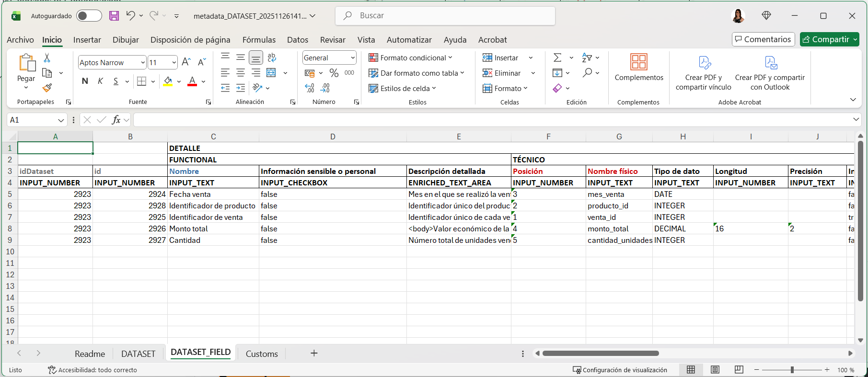Open the Fórmulas ribbon tab
Screen dimensions: 868x377
pos(259,40)
